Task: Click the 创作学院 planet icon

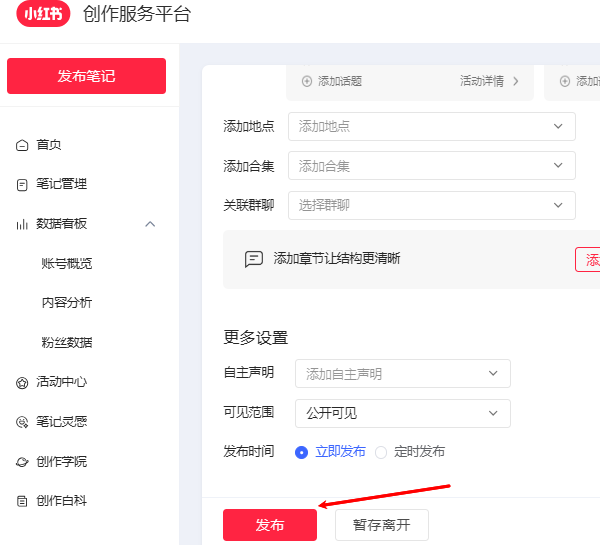Action: pos(22,462)
